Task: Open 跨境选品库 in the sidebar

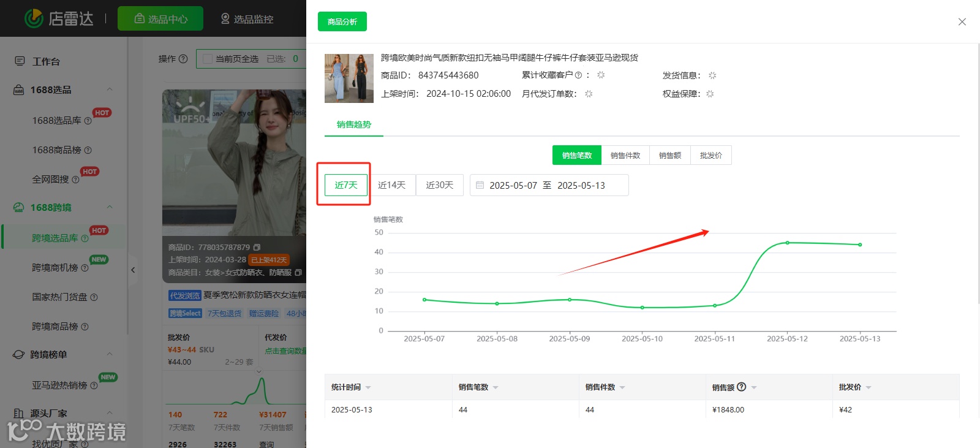Action: tap(55, 238)
